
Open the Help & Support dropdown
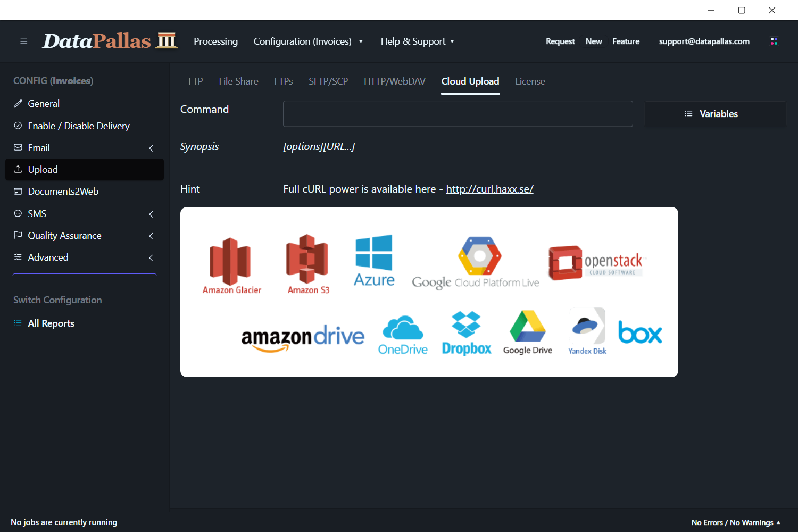point(418,41)
